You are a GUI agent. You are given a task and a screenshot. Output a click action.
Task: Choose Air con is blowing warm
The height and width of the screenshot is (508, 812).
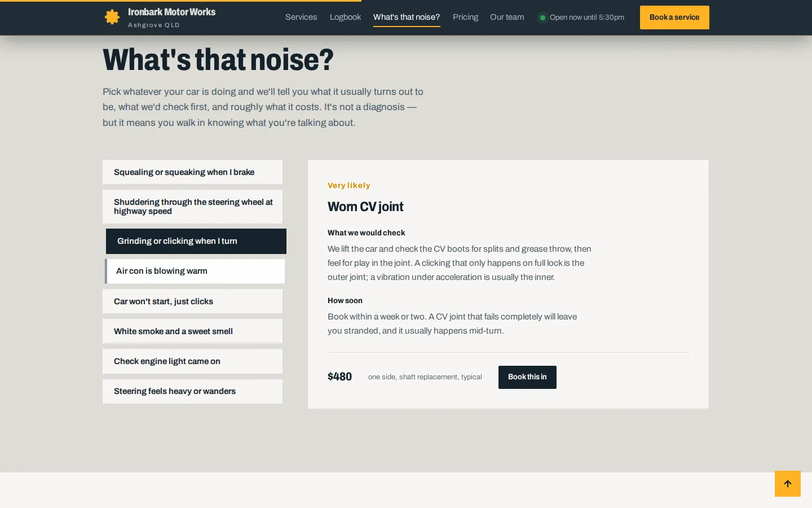[195, 271]
